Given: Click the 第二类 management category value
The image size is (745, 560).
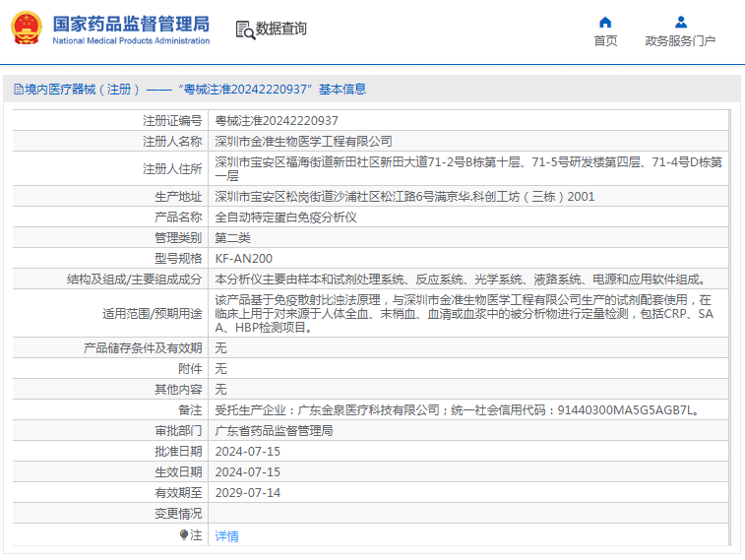Looking at the screenshot, I should point(232,237).
